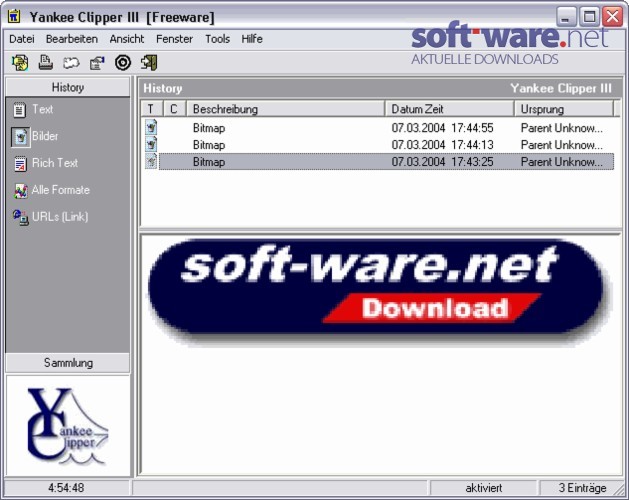629x500 pixels.
Task: Click the C column header
Action: (x=174, y=109)
